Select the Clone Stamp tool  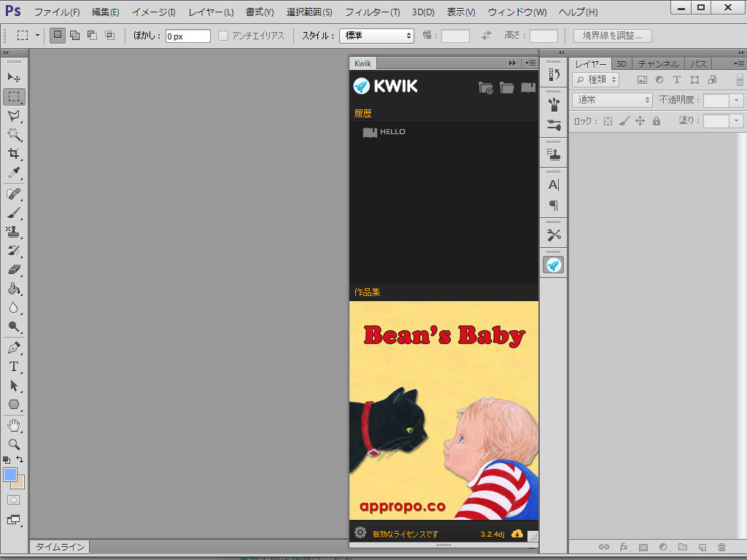tap(14, 232)
